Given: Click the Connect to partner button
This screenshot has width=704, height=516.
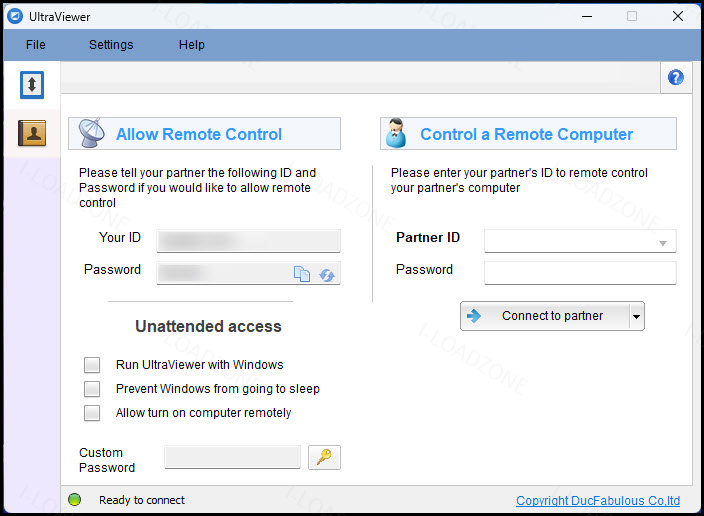Looking at the screenshot, I should [545, 316].
